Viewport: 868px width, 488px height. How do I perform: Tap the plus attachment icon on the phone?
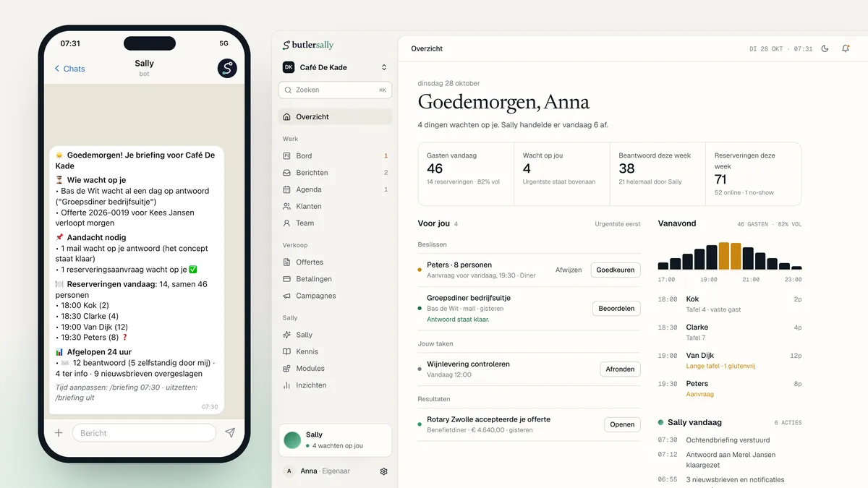[59, 433]
